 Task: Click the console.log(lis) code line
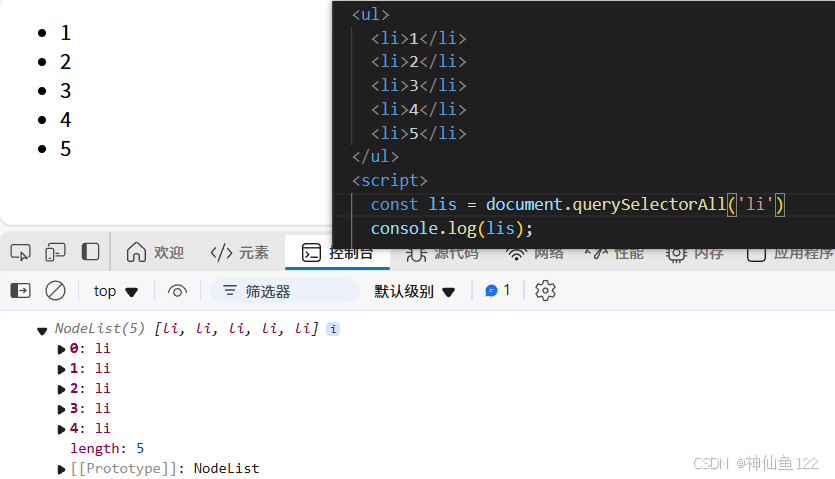452,229
